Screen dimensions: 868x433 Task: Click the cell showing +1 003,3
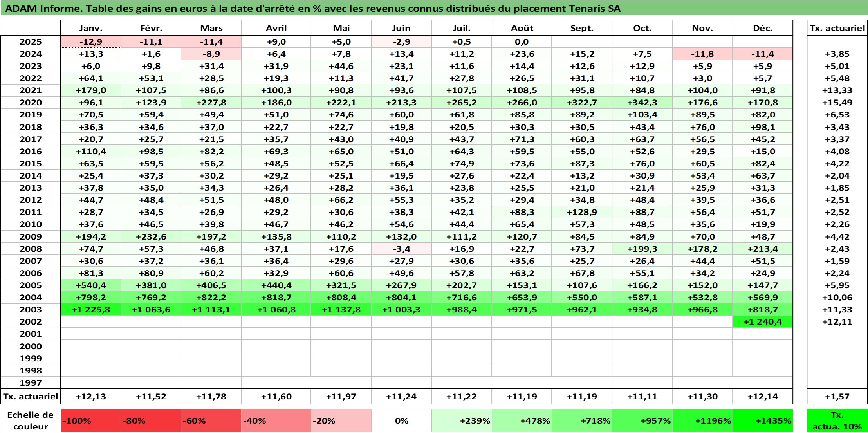coord(401,310)
